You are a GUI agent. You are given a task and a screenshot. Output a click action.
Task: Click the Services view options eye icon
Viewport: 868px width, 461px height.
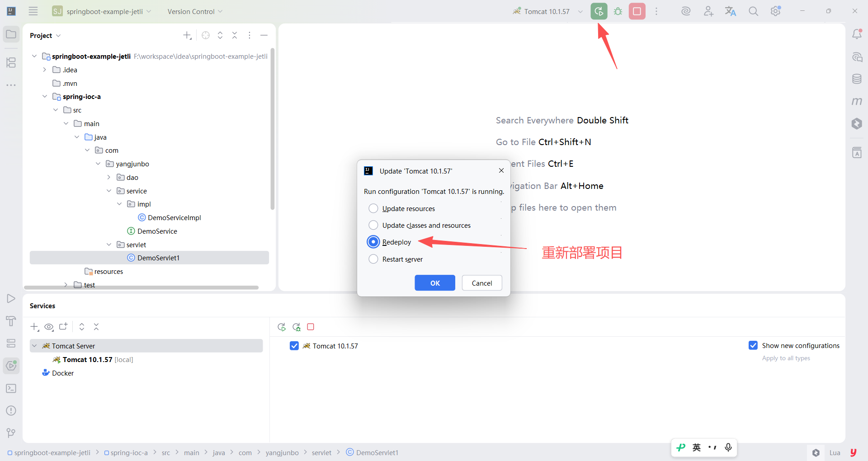[49, 327]
